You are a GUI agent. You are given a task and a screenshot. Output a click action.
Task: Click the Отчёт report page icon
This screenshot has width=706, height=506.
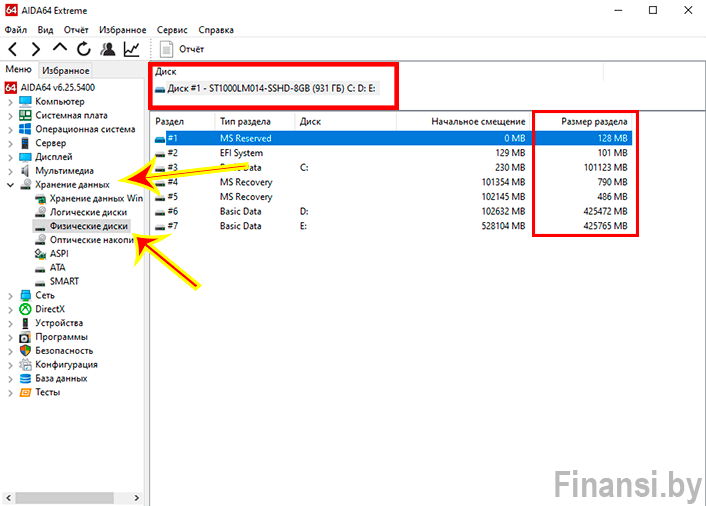click(x=167, y=49)
